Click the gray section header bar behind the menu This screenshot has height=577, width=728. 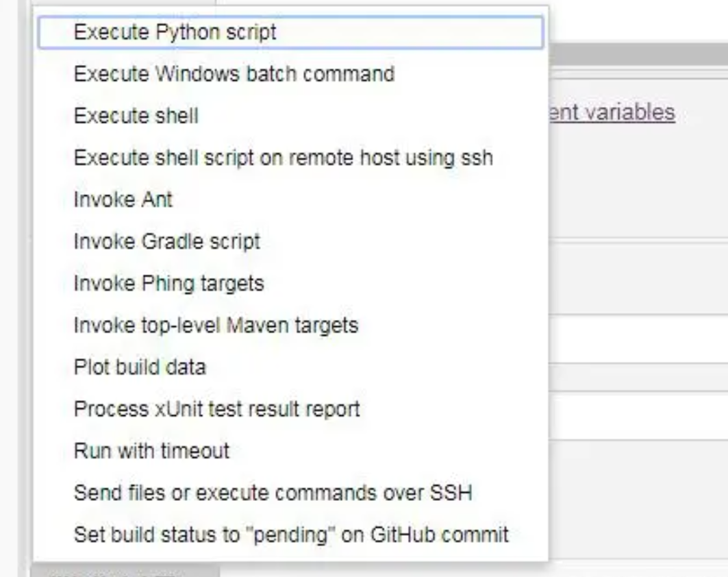(x=637, y=54)
